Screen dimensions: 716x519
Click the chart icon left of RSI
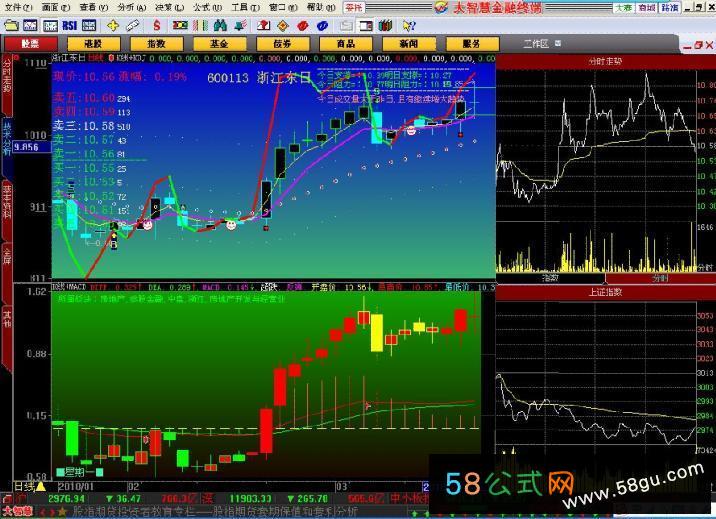pyautogui.click(x=50, y=26)
